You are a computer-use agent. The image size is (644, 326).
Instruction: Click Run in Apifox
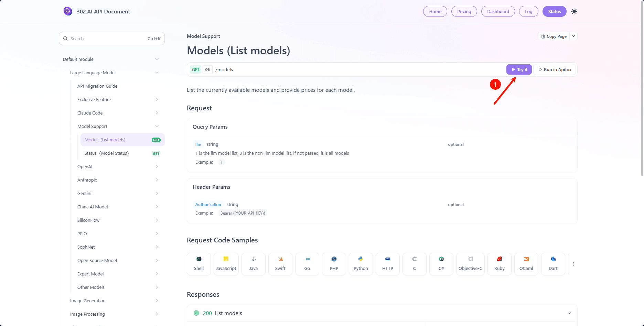(x=554, y=69)
